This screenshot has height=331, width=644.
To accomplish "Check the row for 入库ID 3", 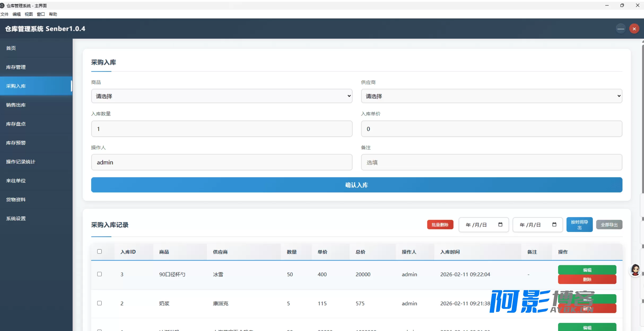I will coord(99,274).
